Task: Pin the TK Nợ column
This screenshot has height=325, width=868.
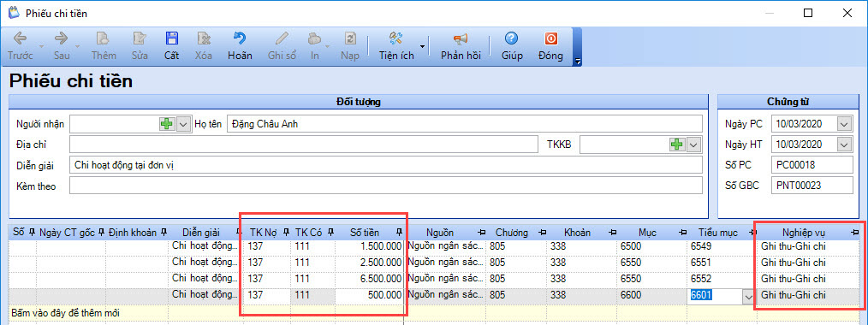Action: [x=286, y=232]
